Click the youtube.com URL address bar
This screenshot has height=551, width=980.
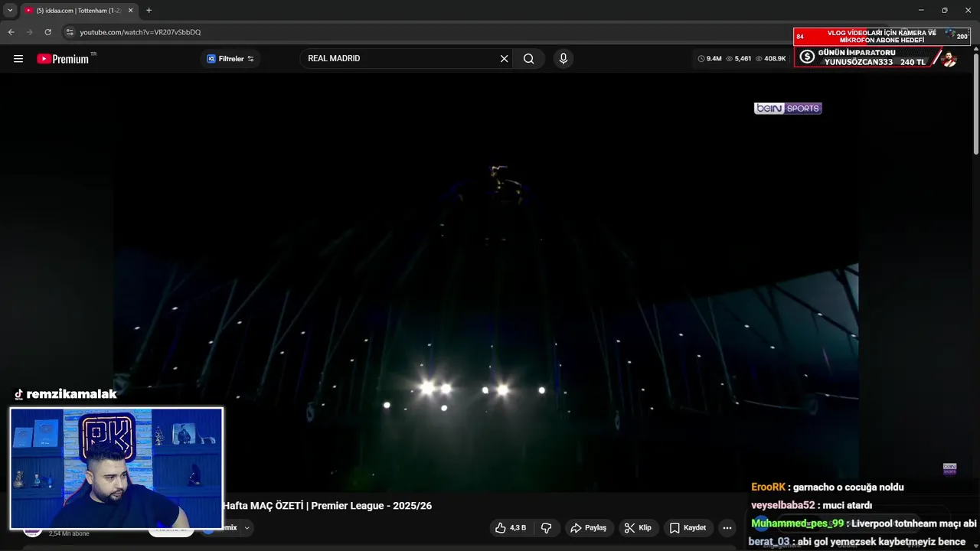click(x=140, y=32)
